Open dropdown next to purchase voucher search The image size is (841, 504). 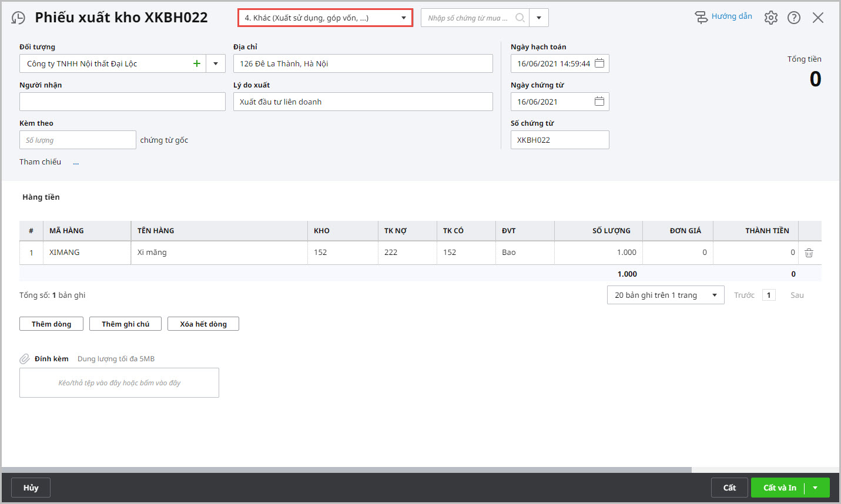click(539, 18)
